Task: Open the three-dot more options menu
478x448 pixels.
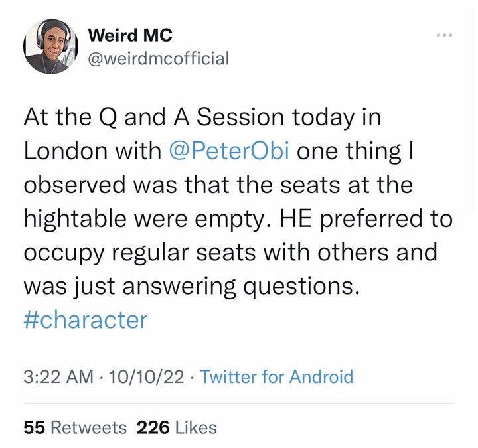Action: 444,35
